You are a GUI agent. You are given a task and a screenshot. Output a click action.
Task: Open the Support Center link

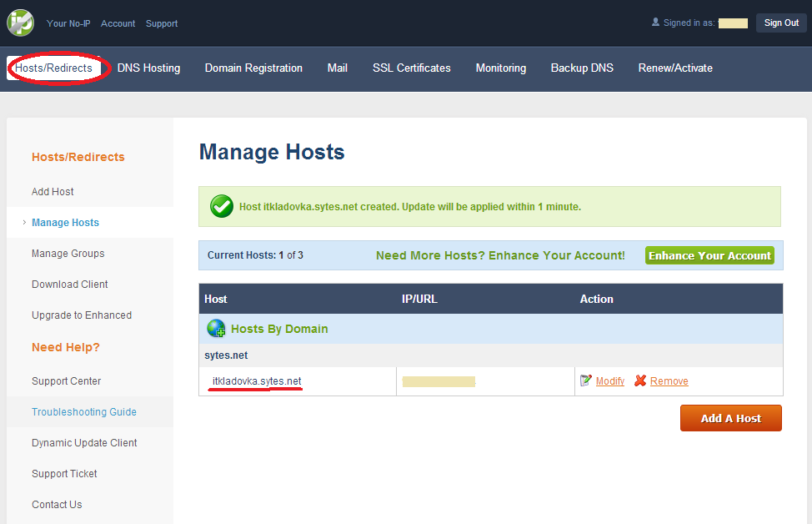(x=67, y=381)
